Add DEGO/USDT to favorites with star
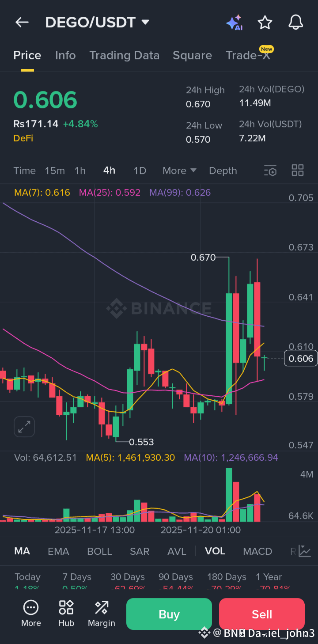Viewport: 318px width, 644px height. coord(265,23)
